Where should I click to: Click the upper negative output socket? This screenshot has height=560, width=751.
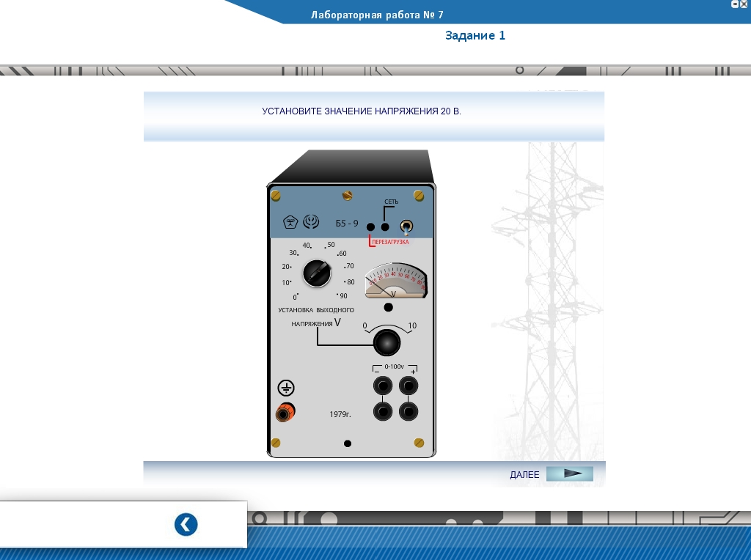(x=383, y=386)
